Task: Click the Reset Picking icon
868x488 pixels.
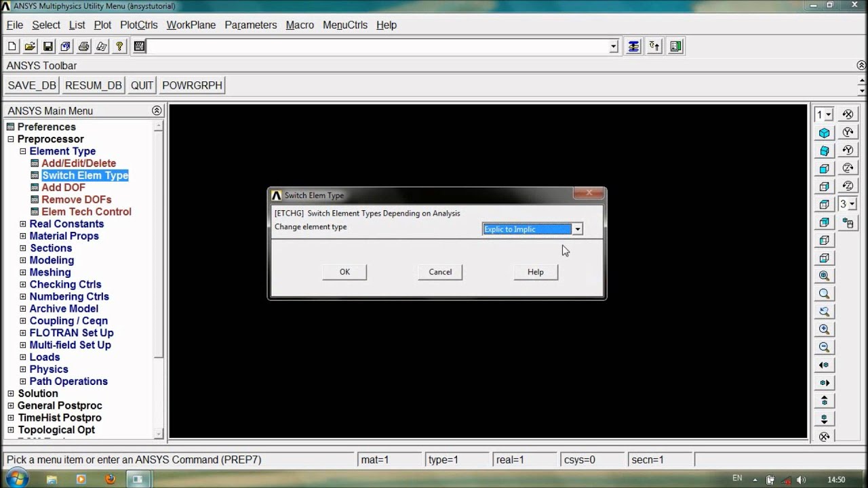Action: point(654,46)
